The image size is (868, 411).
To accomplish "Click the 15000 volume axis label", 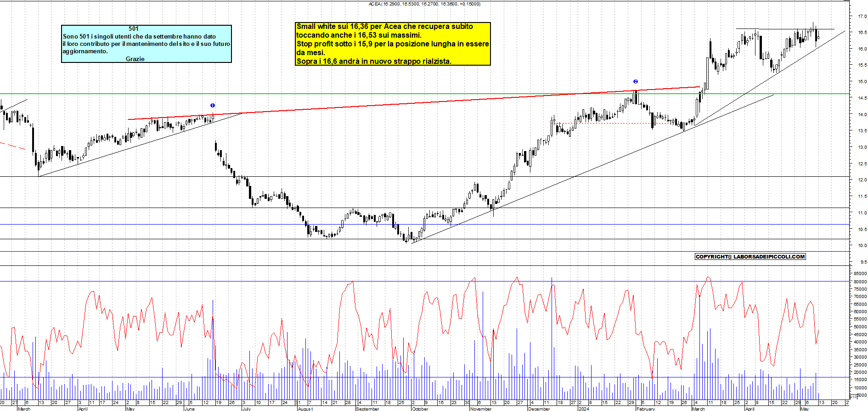I will point(860,380).
